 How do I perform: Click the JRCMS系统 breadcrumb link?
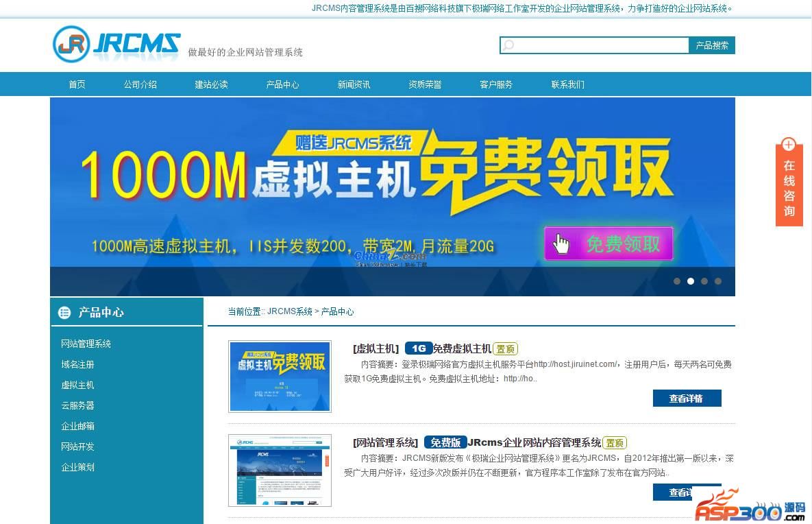pos(289,311)
